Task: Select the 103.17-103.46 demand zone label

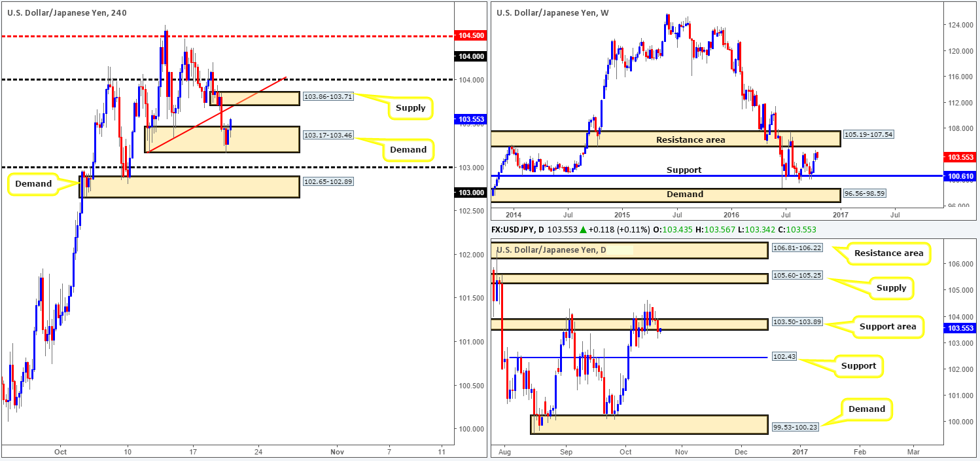Action: 328,136
